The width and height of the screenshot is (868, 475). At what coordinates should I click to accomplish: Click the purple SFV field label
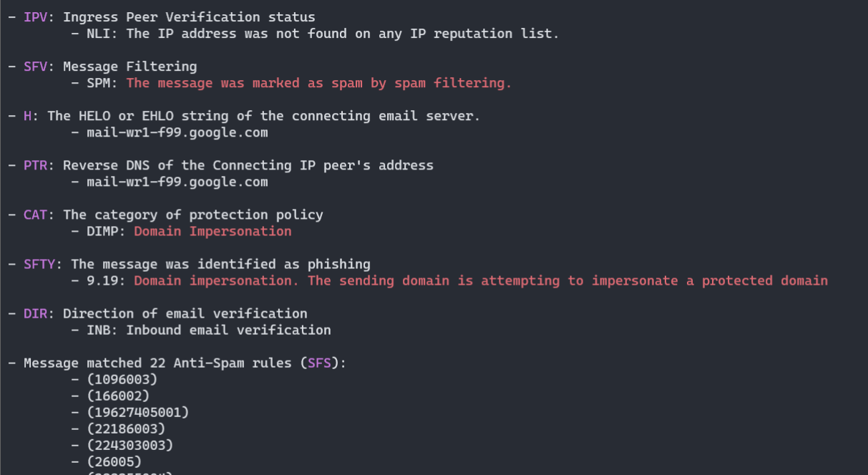(35, 67)
